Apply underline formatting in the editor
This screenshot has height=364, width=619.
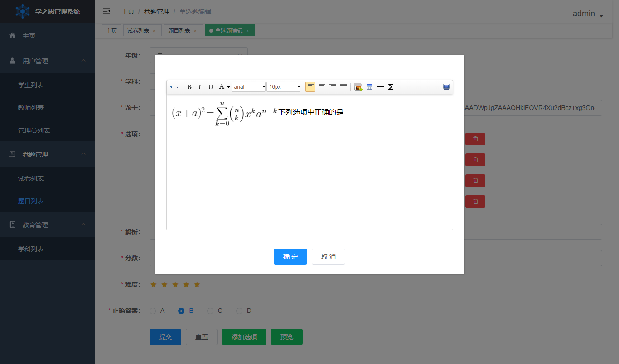pos(210,87)
